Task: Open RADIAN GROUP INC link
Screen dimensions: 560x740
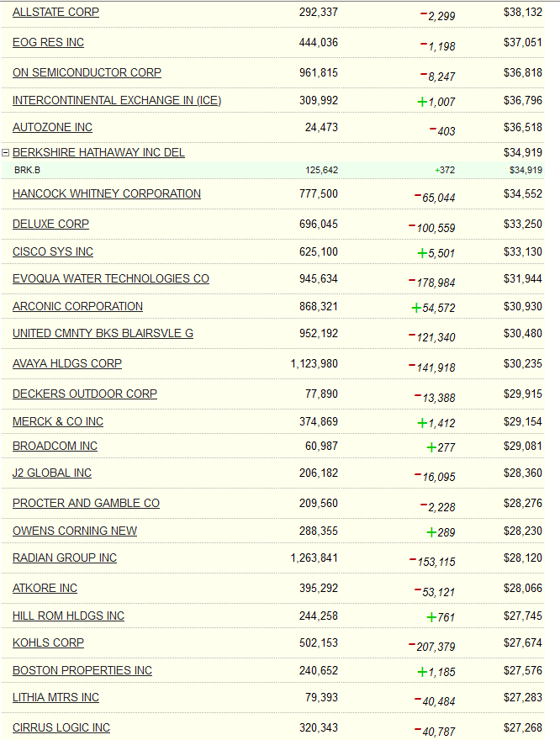Action: [65, 558]
